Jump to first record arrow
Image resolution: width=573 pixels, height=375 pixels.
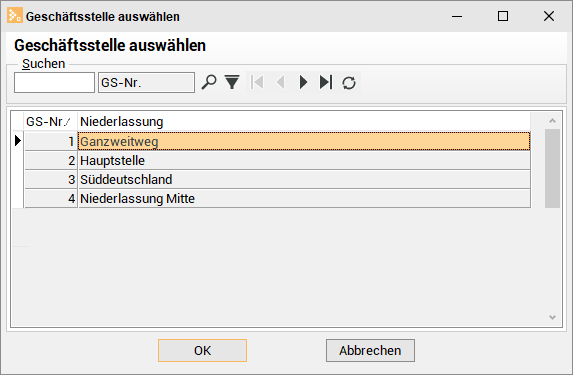257,82
